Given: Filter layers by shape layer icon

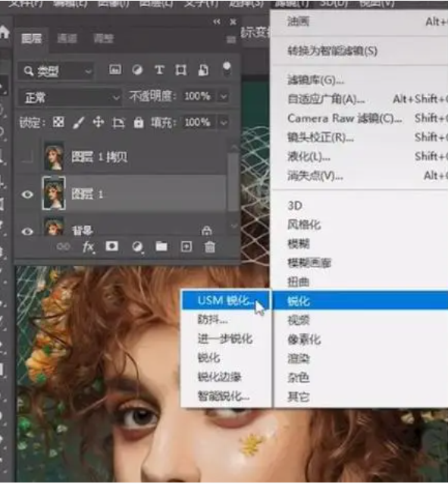Looking at the screenshot, I should click(180, 70).
